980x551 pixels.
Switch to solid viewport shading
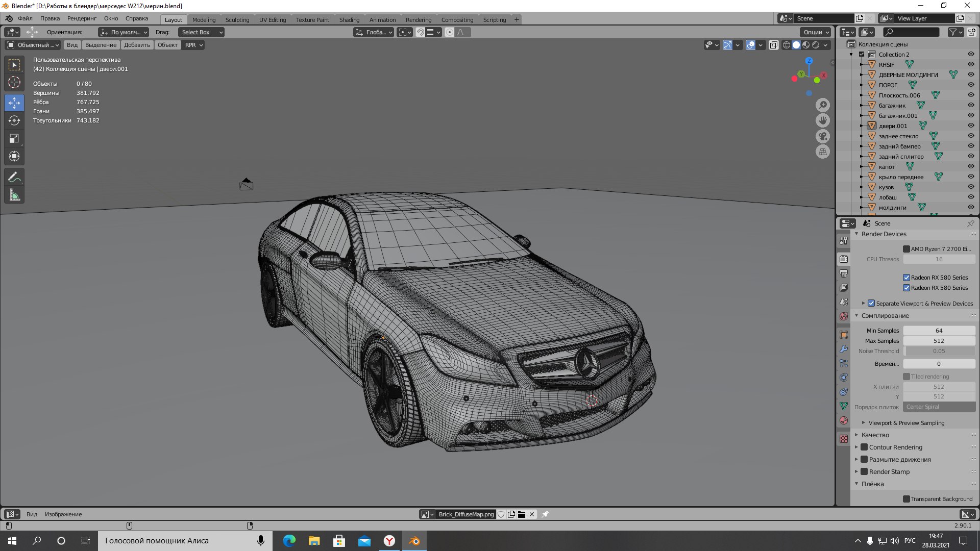796,45
